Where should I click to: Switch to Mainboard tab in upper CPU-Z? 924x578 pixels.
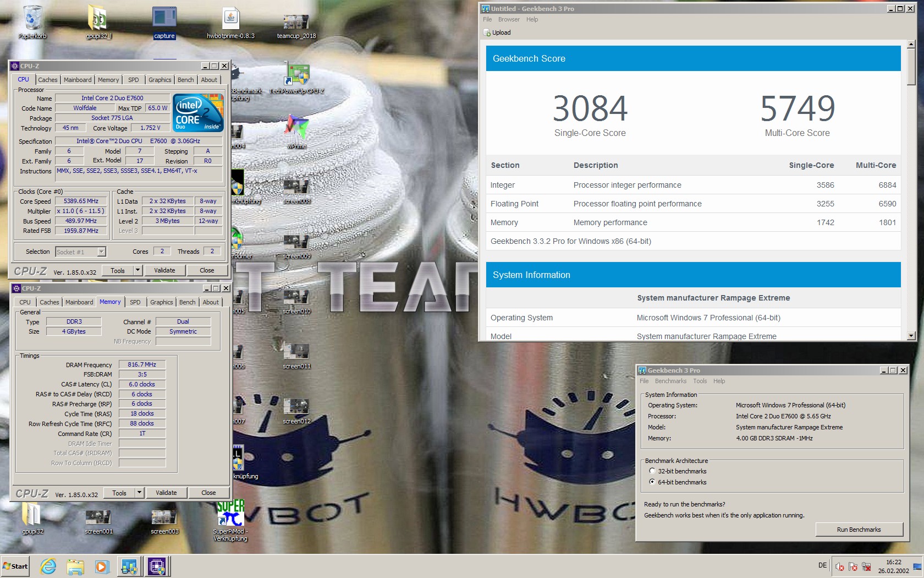(78, 80)
